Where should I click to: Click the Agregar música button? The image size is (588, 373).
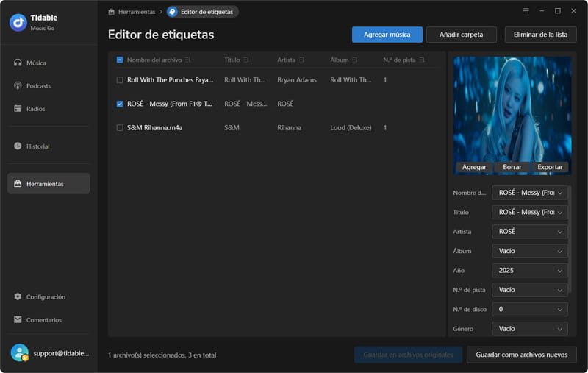pyautogui.click(x=387, y=35)
